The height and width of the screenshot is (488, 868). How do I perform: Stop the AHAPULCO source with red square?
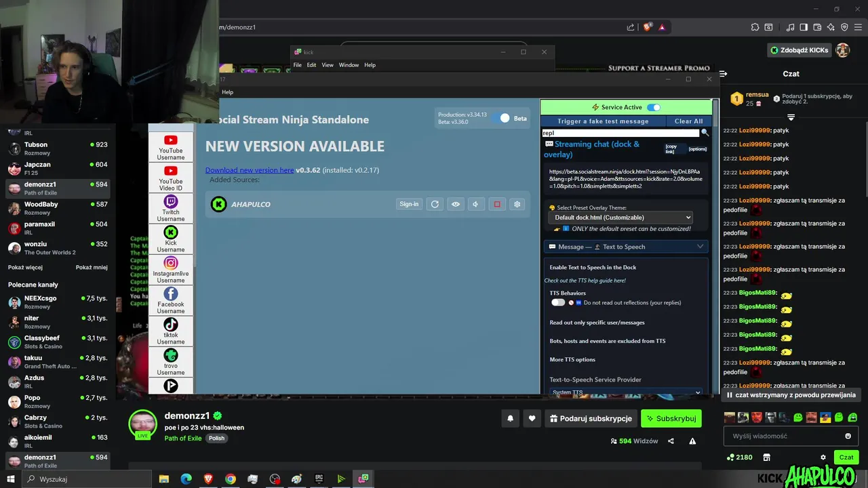(497, 204)
